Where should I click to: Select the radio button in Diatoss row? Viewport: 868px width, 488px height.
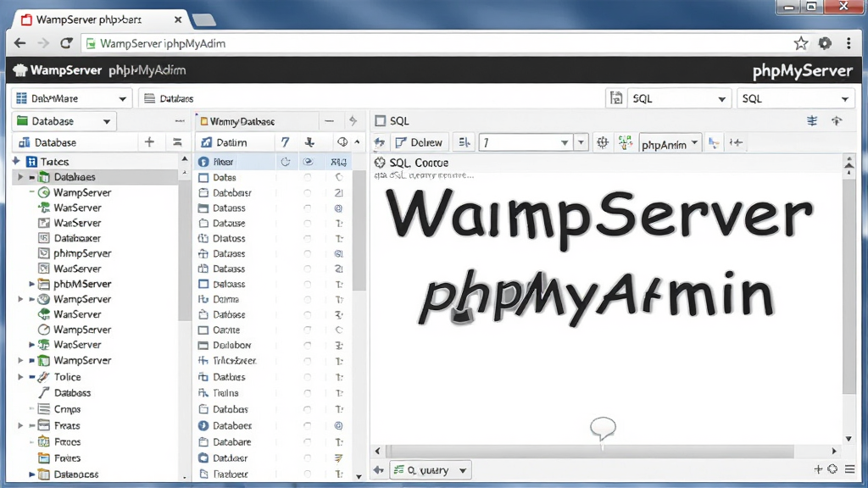(307, 238)
